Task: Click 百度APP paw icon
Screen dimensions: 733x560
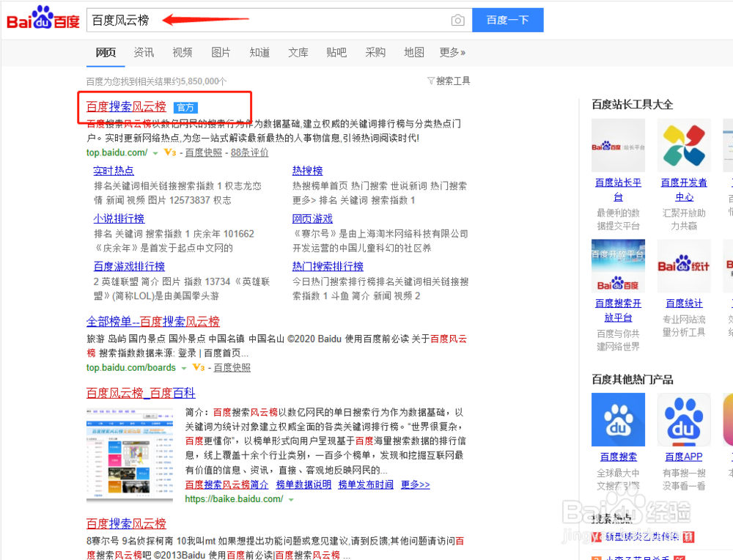Action: tap(684, 420)
